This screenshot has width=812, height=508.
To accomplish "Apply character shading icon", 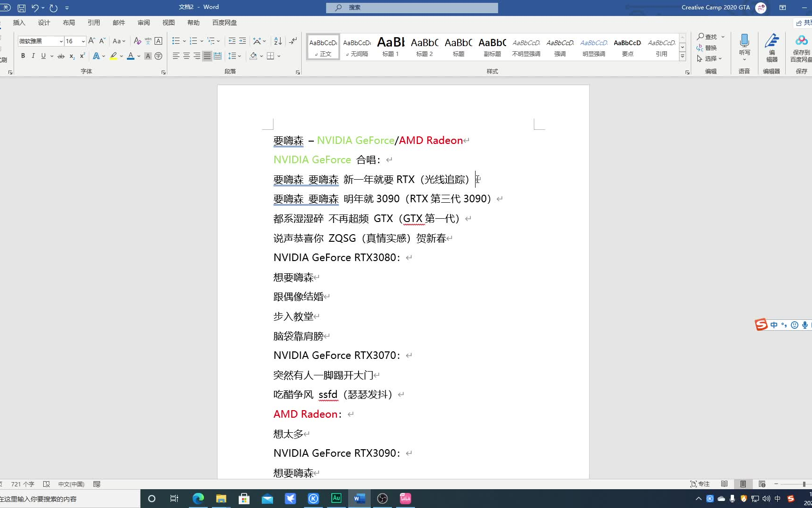I will click(x=148, y=56).
